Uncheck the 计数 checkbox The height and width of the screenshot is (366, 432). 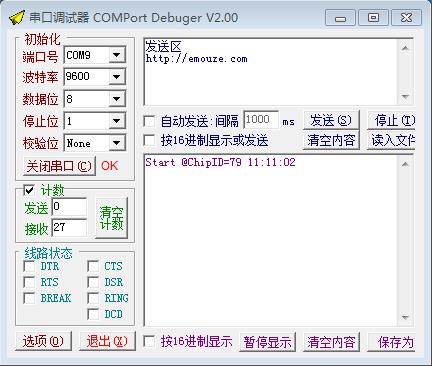(29, 190)
